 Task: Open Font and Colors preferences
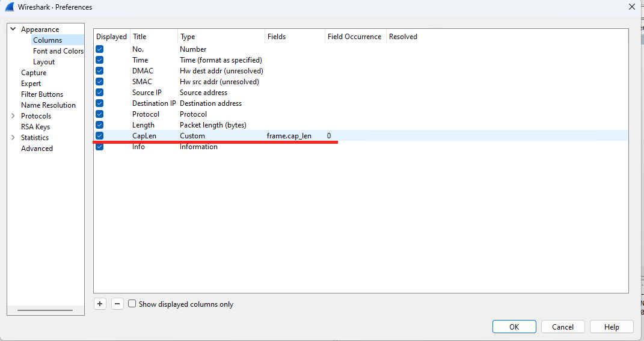[x=58, y=51]
